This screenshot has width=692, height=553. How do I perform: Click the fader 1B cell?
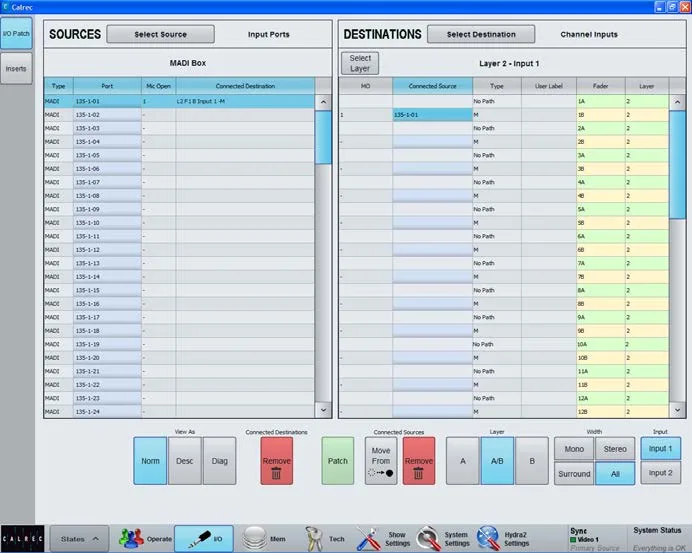[x=601, y=115]
